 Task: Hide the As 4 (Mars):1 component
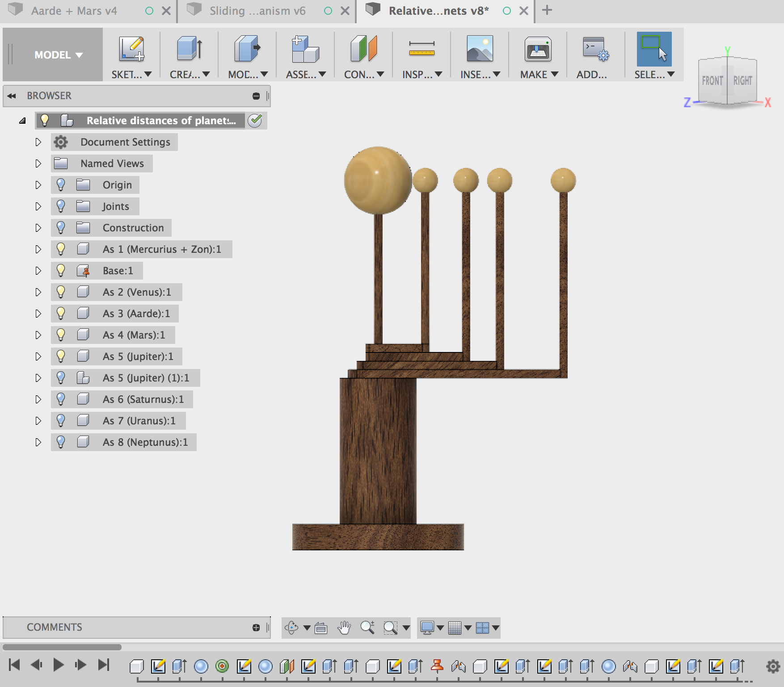(x=61, y=335)
